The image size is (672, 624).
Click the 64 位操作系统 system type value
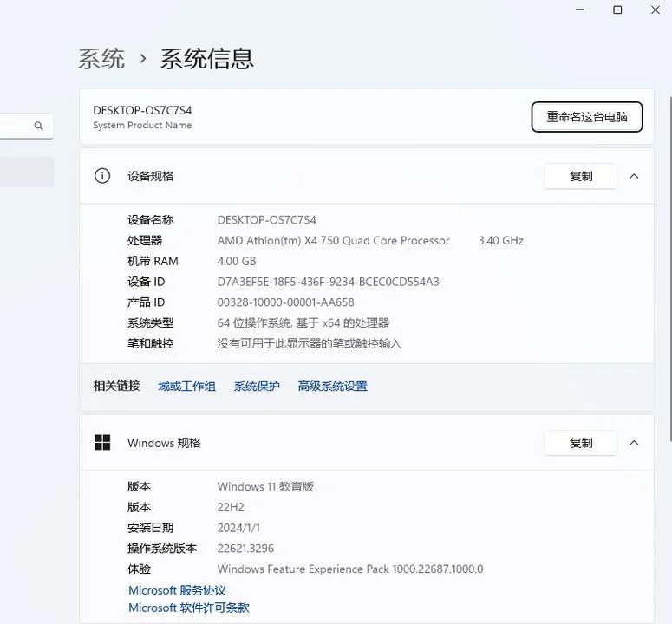303,323
